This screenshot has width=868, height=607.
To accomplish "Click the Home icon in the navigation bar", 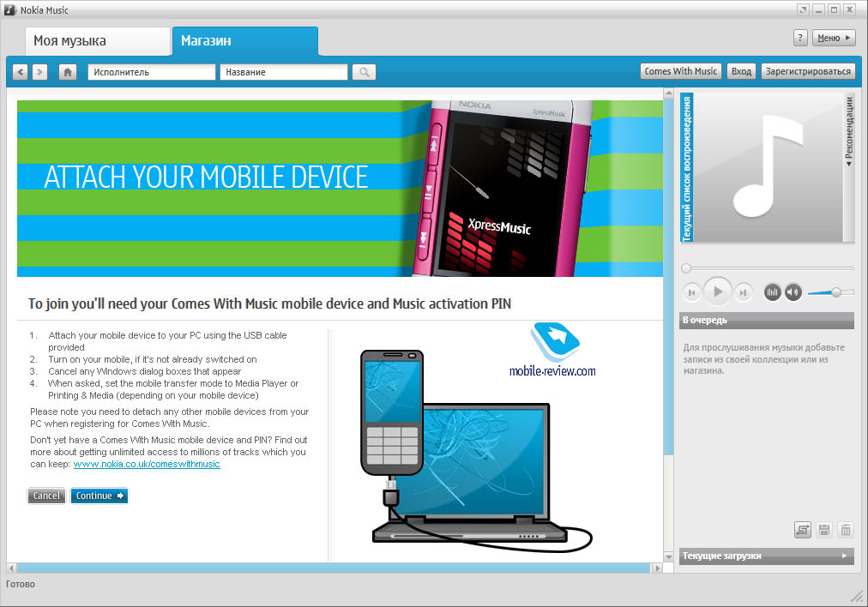I will (x=69, y=72).
